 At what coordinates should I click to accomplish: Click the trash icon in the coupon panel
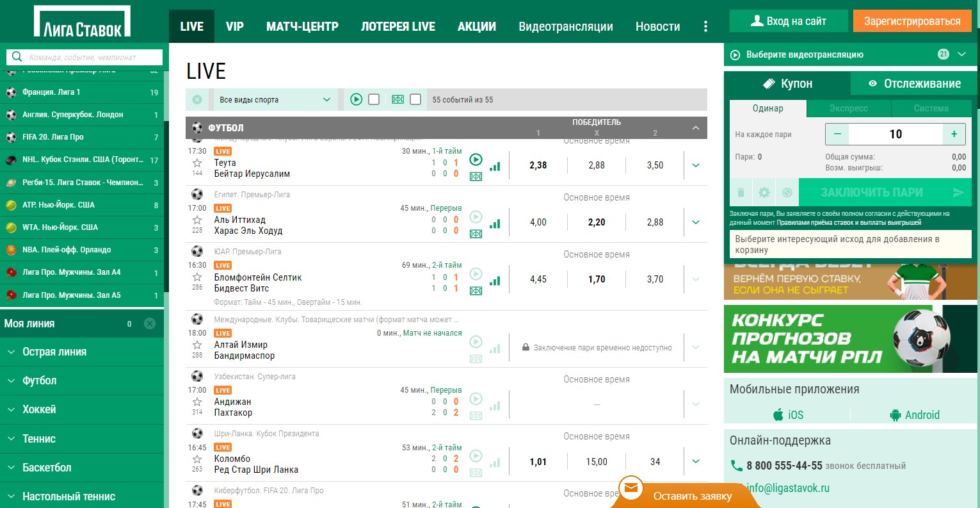click(741, 192)
